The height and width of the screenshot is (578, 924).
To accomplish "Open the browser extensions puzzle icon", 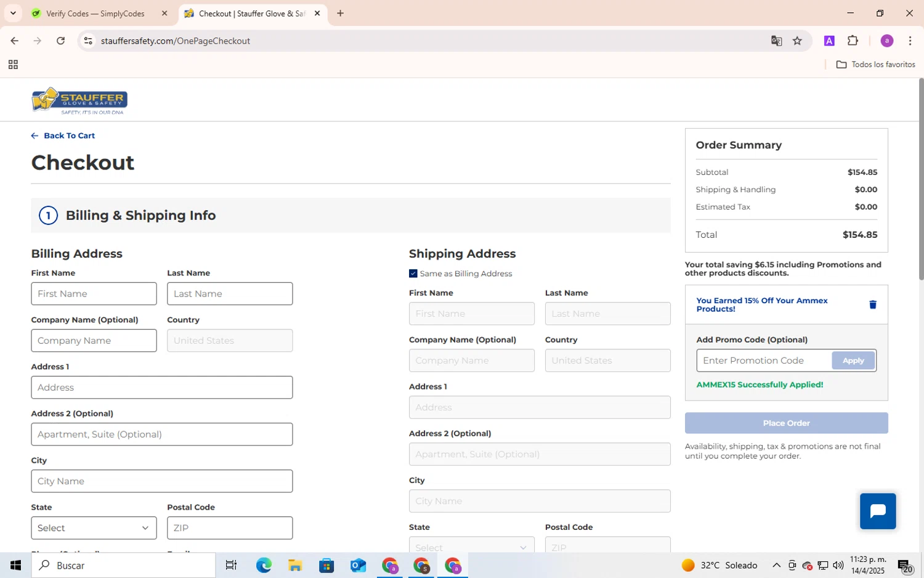I will pyautogui.click(x=853, y=41).
